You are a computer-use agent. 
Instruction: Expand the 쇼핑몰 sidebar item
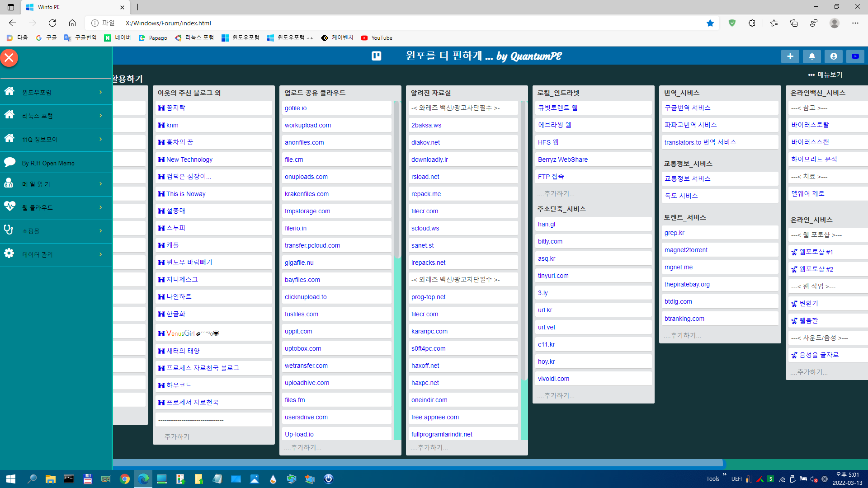click(56, 231)
